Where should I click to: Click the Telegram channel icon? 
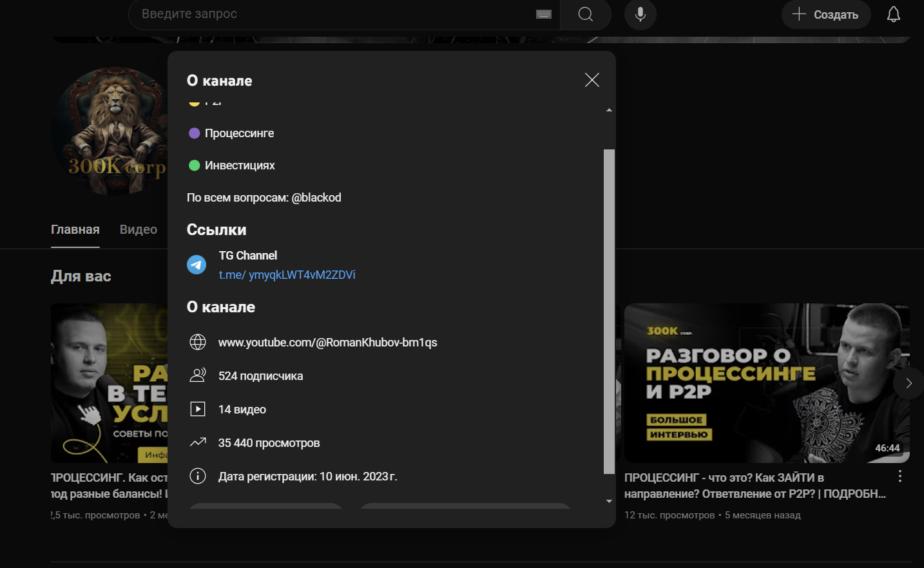(x=197, y=265)
